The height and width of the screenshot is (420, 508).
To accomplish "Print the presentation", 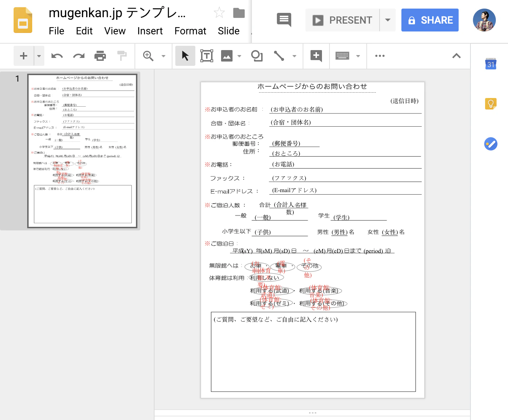I will tap(100, 56).
